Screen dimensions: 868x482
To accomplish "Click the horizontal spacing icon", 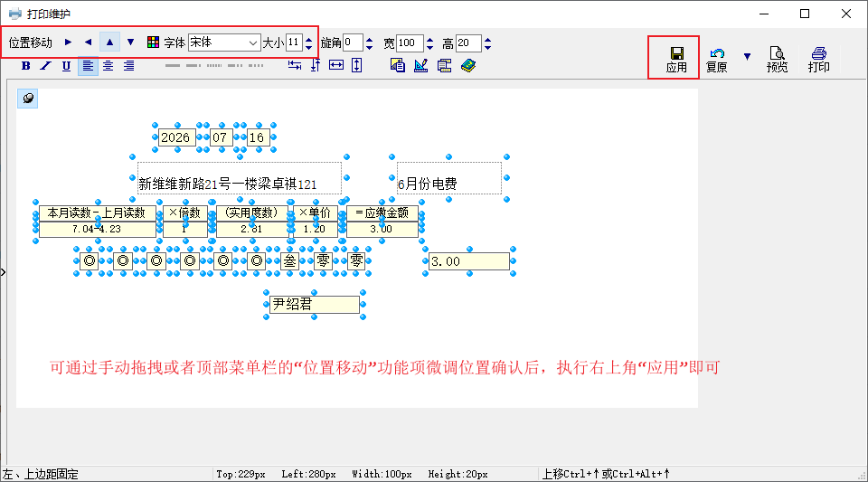I will 295,65.
